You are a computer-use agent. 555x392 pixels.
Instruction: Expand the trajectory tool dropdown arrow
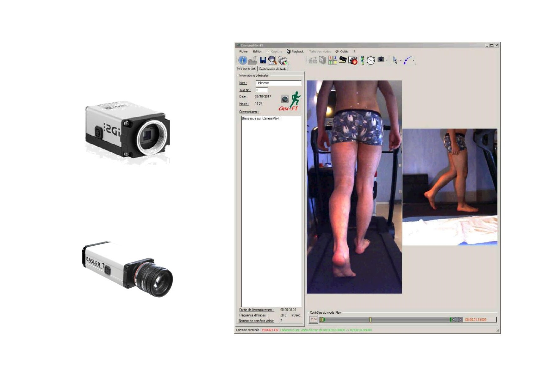point(413,60)
